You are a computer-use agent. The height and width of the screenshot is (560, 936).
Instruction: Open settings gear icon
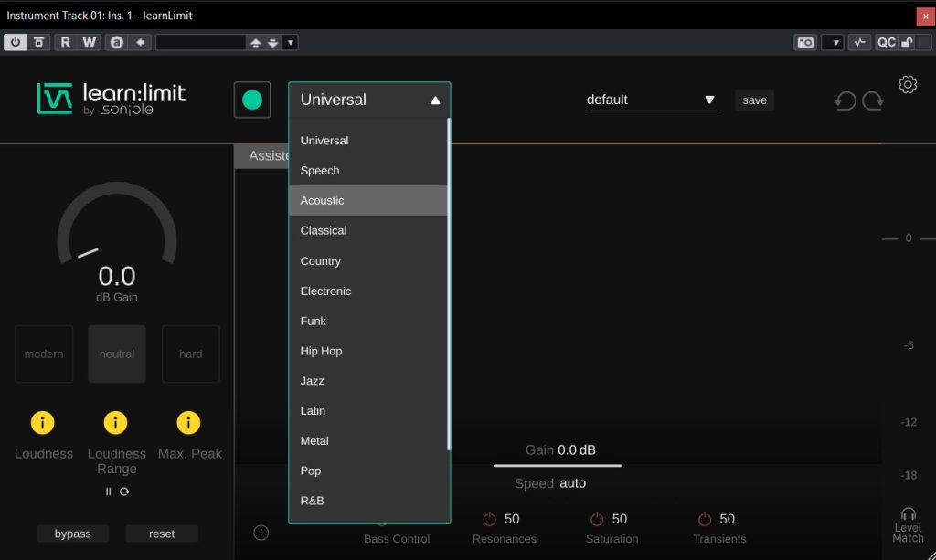click(908, 85)
